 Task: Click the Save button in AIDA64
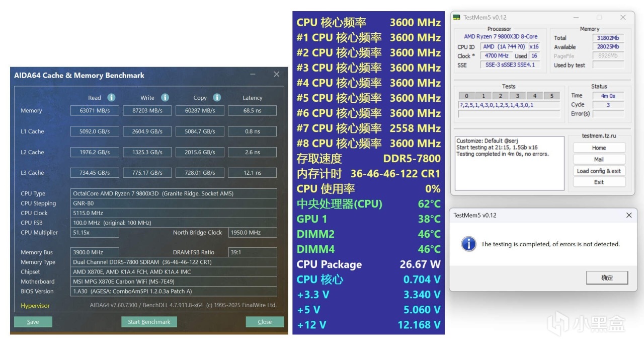[33, 322]
